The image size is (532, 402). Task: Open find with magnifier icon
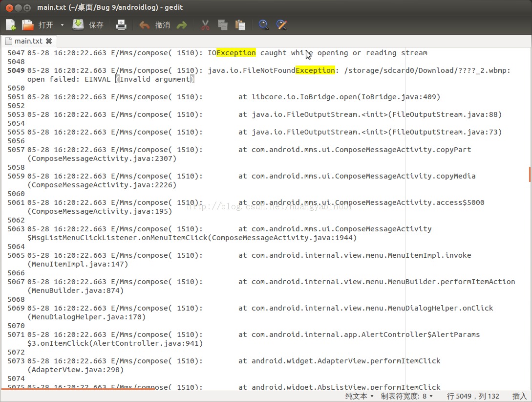264,25
